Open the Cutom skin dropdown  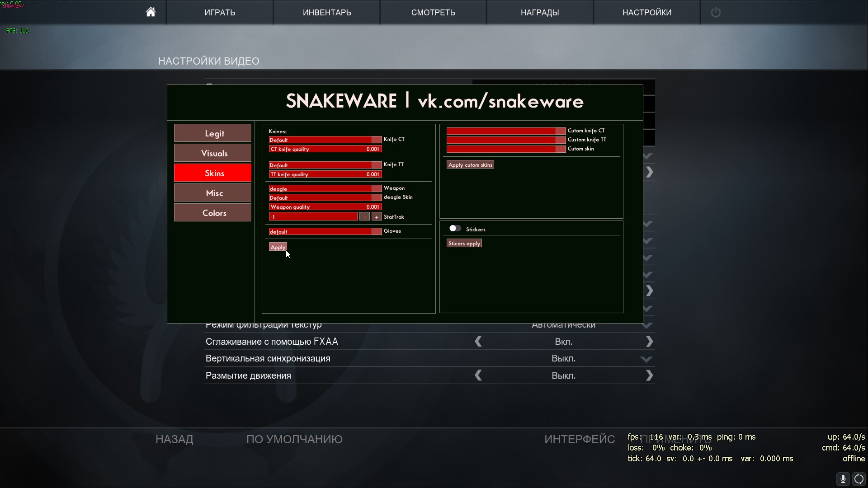coord(506,149)
